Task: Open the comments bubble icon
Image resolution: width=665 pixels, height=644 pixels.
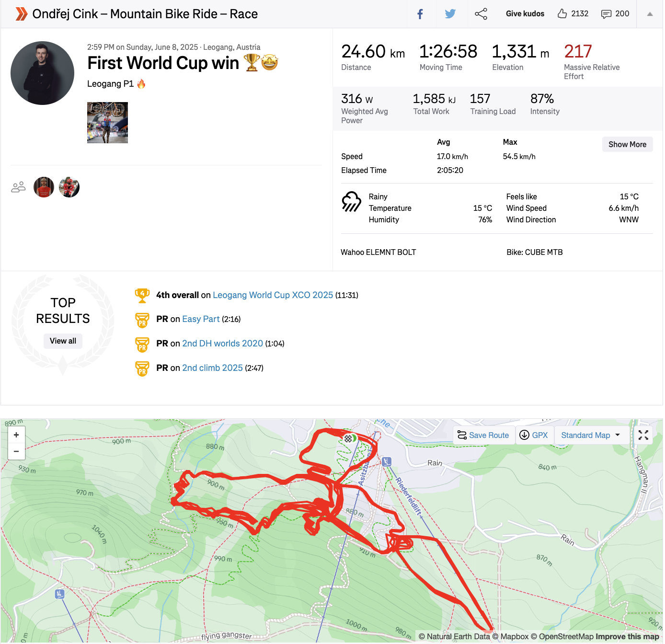Action: [x=606, y=14]
